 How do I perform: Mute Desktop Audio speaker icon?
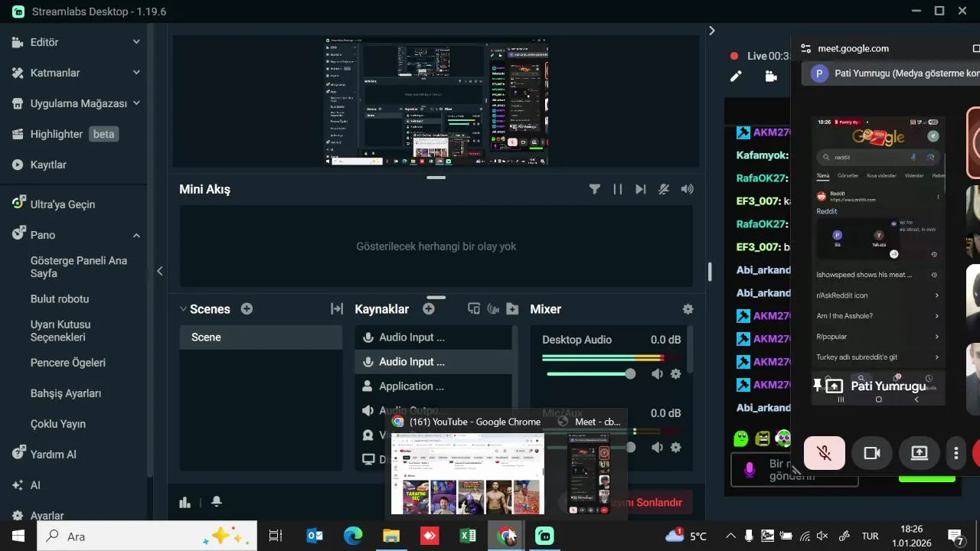pyautogui.click(x=657, y=374)
